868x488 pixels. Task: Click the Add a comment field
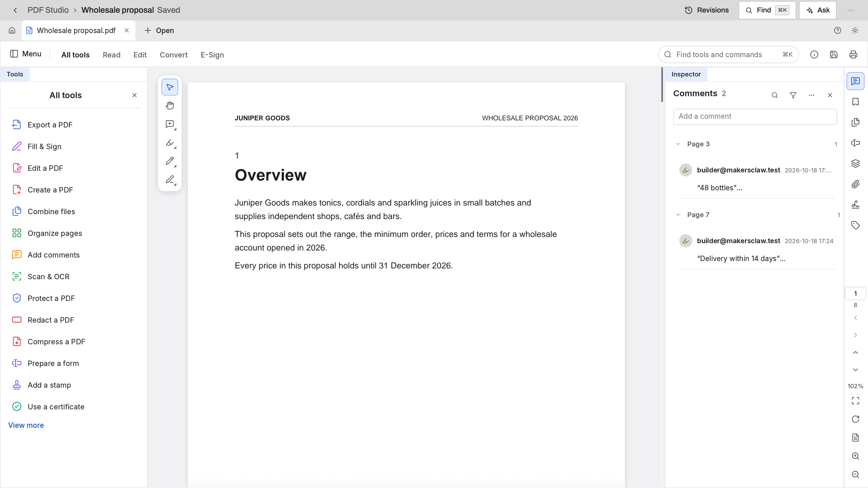(755, 117)
